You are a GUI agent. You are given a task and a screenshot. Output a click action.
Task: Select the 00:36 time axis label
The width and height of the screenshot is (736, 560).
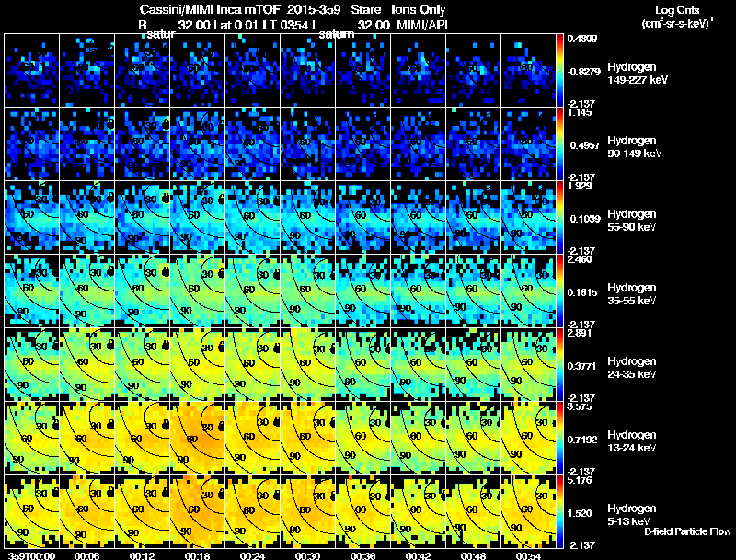[x=362, y=555]
